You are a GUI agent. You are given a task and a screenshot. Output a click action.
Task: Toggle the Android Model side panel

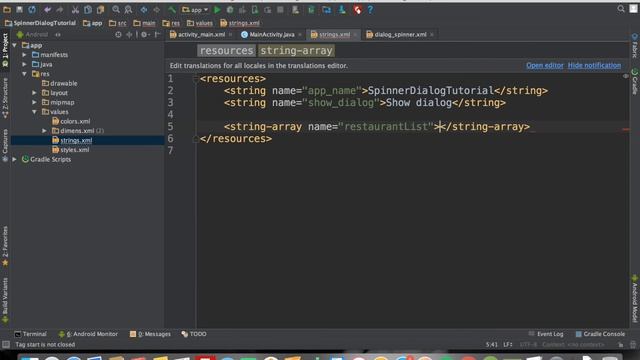click(635, 299)
